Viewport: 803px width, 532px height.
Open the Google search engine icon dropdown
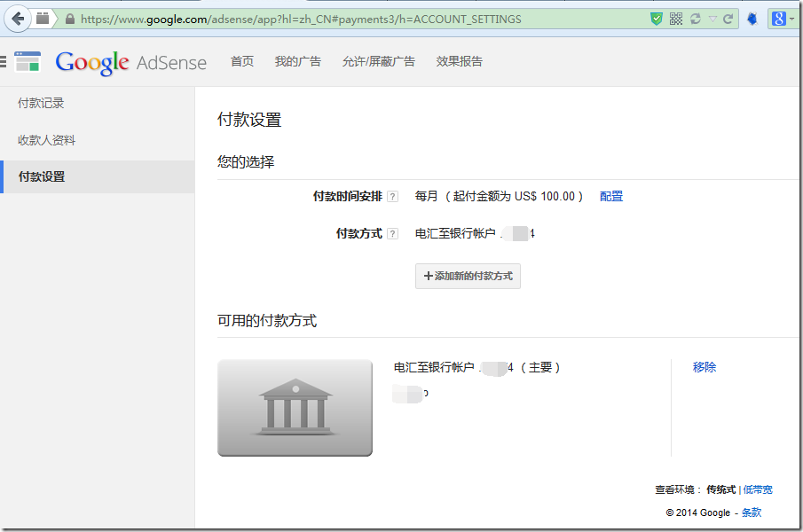[x=783, y=19]
